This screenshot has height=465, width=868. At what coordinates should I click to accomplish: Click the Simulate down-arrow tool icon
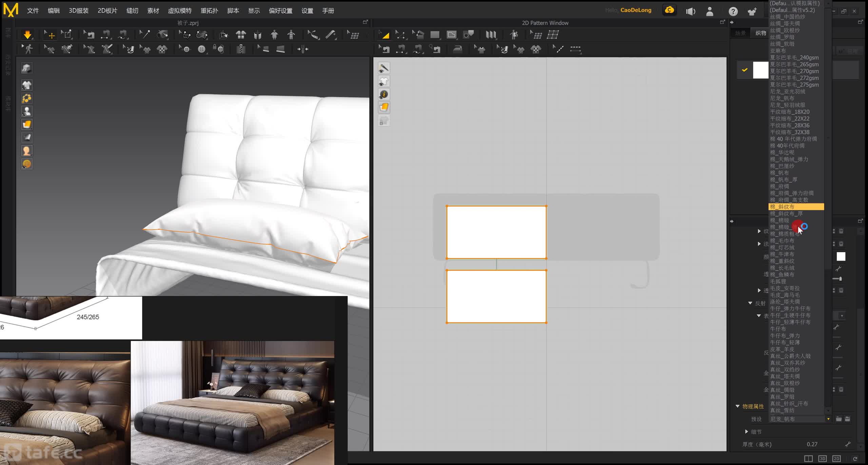coord(27,35)
